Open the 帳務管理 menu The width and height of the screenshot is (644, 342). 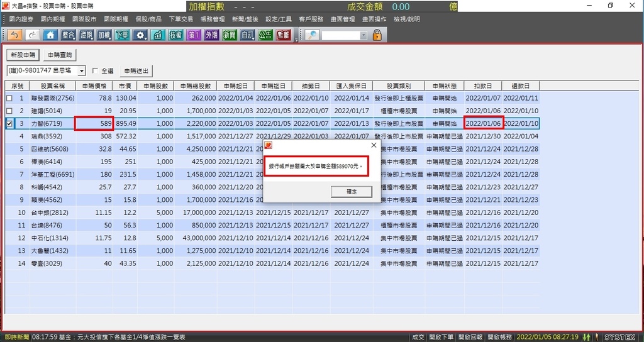pyautogui.click(x=213, y=19)
